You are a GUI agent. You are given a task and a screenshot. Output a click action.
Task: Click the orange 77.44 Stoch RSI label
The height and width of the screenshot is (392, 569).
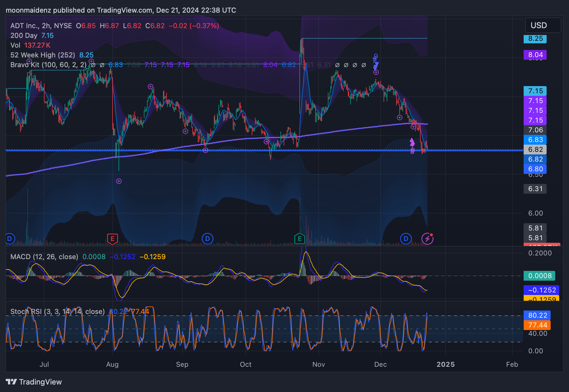[537, 325]
